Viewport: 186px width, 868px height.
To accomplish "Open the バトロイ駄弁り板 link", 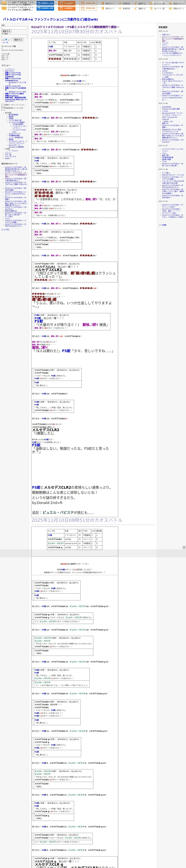I will [x=15, y=120].
